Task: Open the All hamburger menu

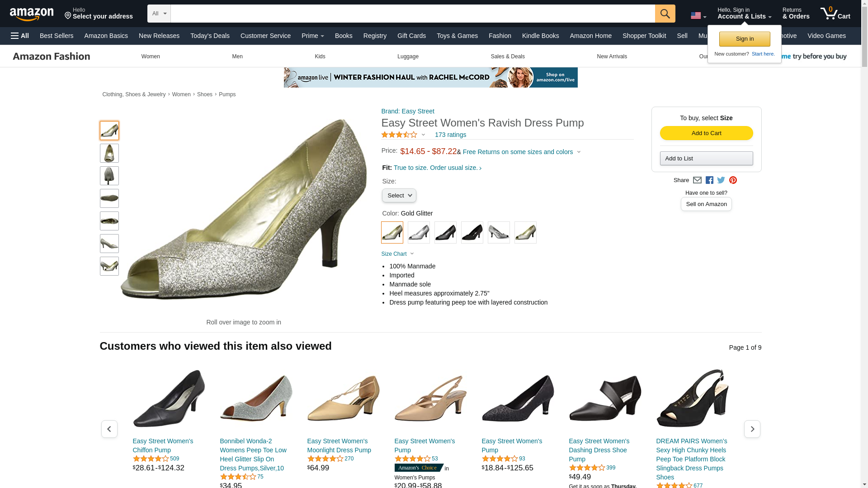Action: coord(20,36)
